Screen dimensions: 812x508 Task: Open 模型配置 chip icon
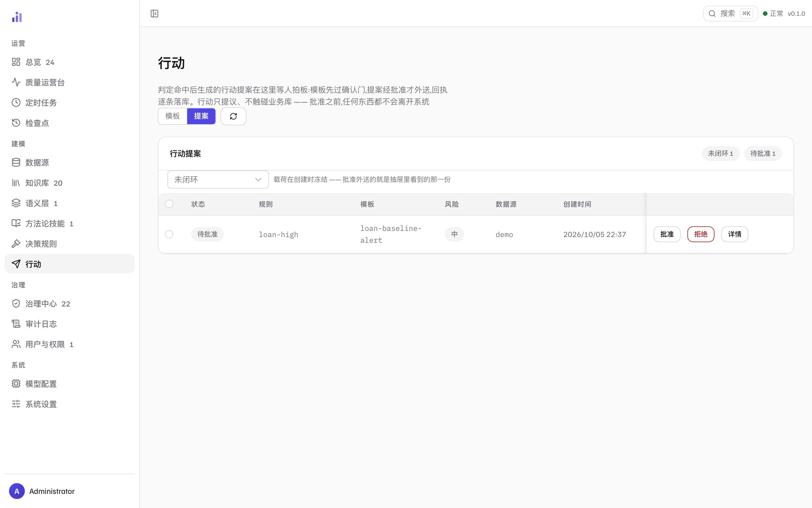point(16,384)
